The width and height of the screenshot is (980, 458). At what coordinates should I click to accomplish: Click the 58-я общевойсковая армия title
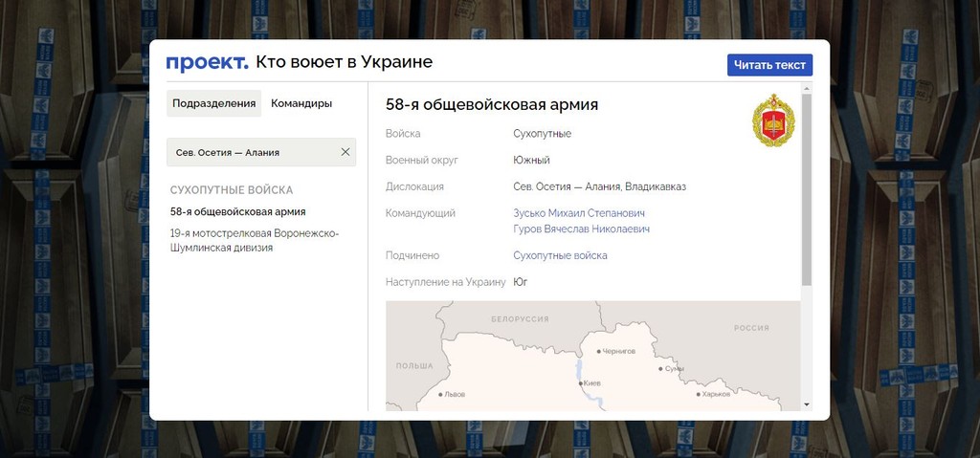(x=492, y=104)
